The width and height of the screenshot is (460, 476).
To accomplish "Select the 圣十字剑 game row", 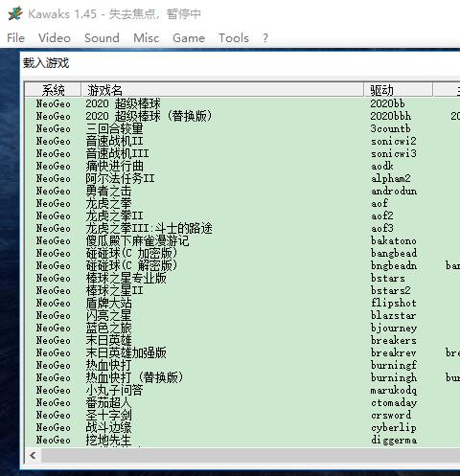I will pyautogui.click(x=242, y=415).
